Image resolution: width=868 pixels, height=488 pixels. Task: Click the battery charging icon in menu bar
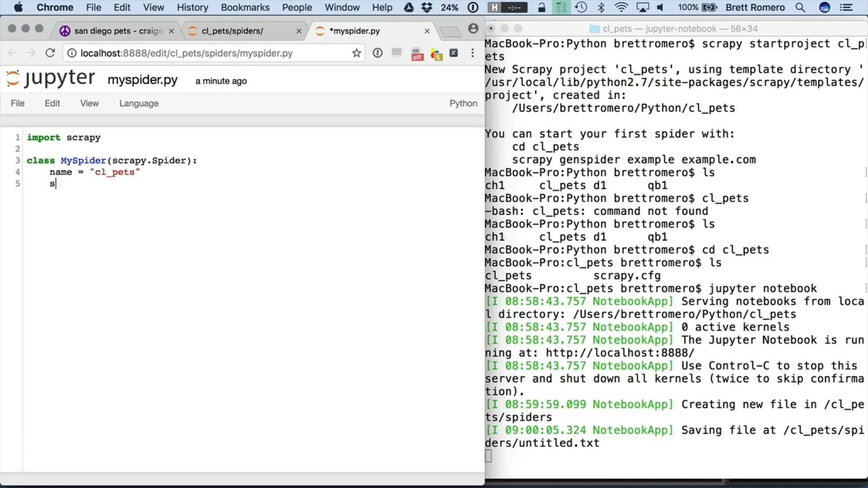[710, 7]
